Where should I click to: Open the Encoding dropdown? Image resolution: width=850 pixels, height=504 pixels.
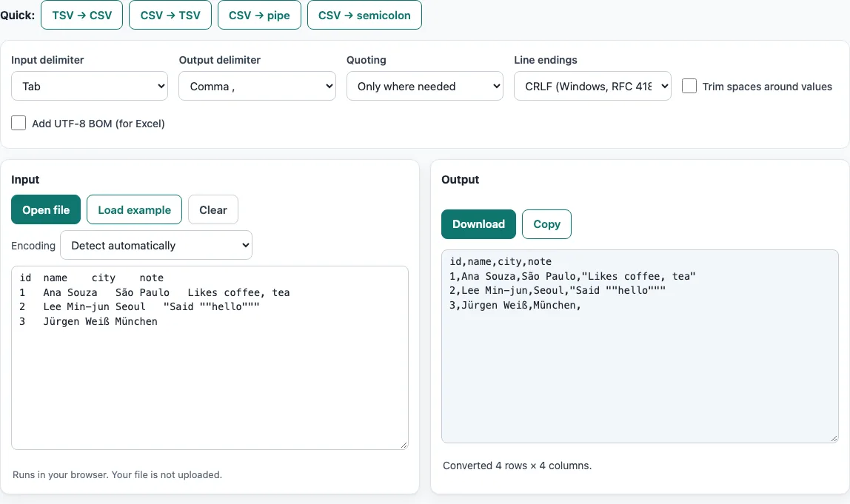point(156,246)
